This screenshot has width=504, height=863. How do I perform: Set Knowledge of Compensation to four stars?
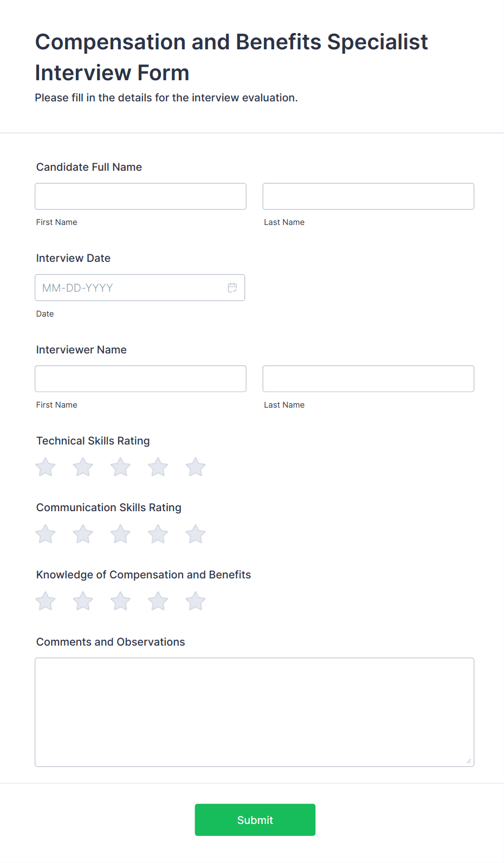pos(158,601)
